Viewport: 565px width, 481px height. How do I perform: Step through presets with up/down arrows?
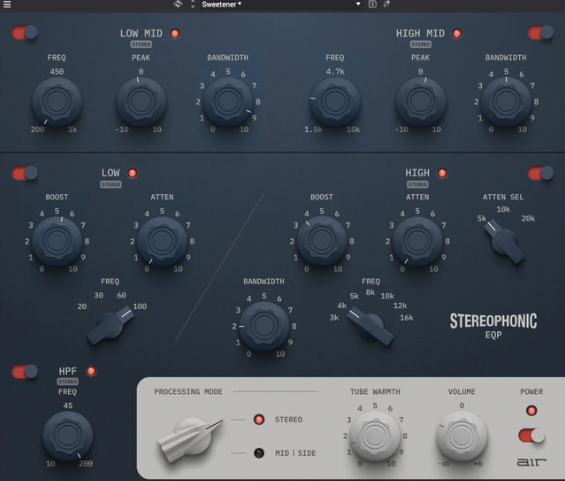tap(193, 4)
